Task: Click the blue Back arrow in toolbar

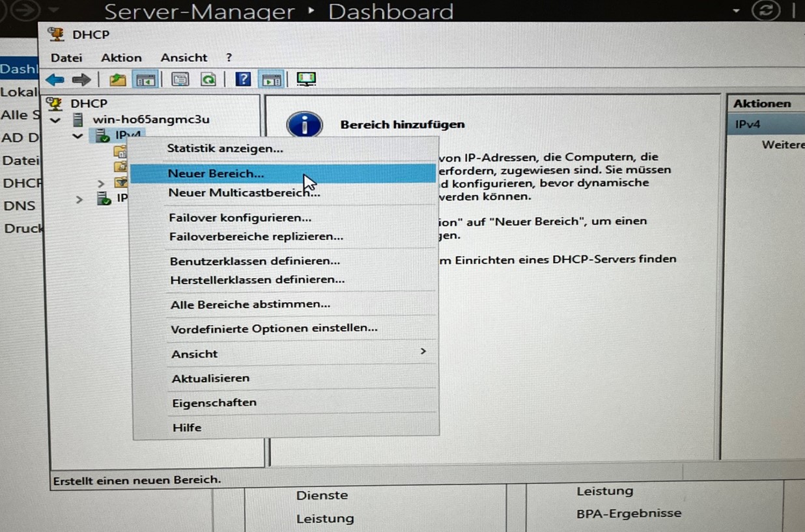Action: tap(55, 80)
